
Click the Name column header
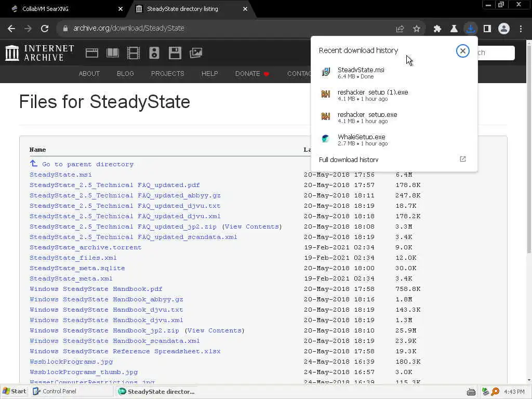37,150
